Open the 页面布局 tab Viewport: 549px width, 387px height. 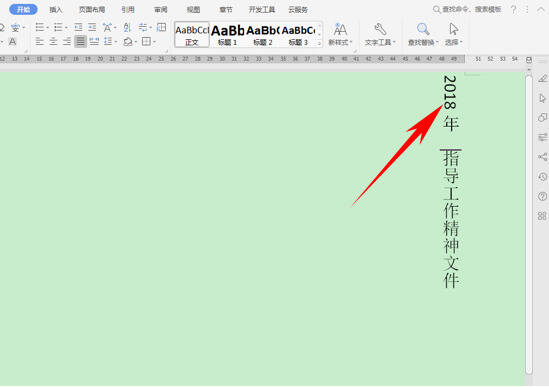click(x=92, y=10)
